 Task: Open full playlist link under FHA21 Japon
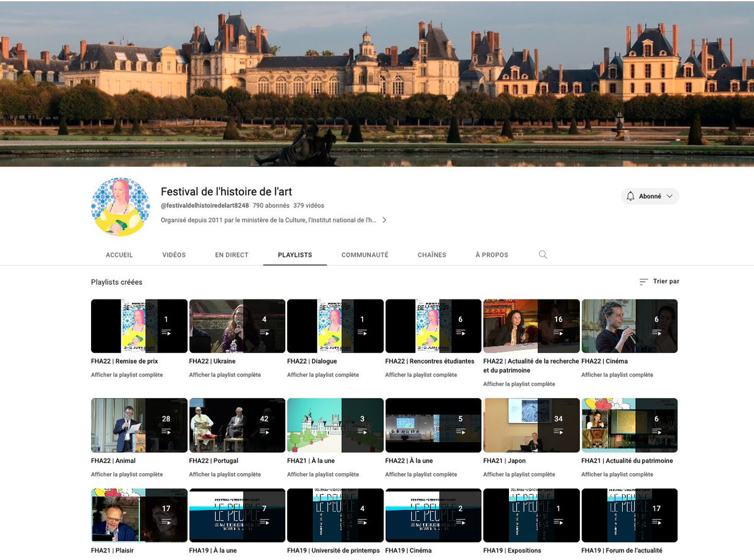[519, 475]
